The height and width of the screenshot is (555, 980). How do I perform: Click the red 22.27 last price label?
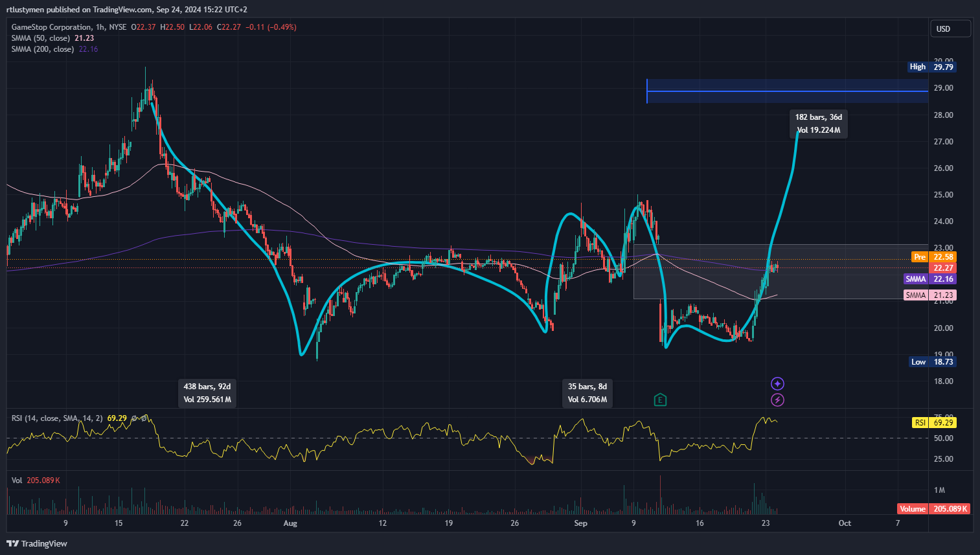click(x=943, y=268)
